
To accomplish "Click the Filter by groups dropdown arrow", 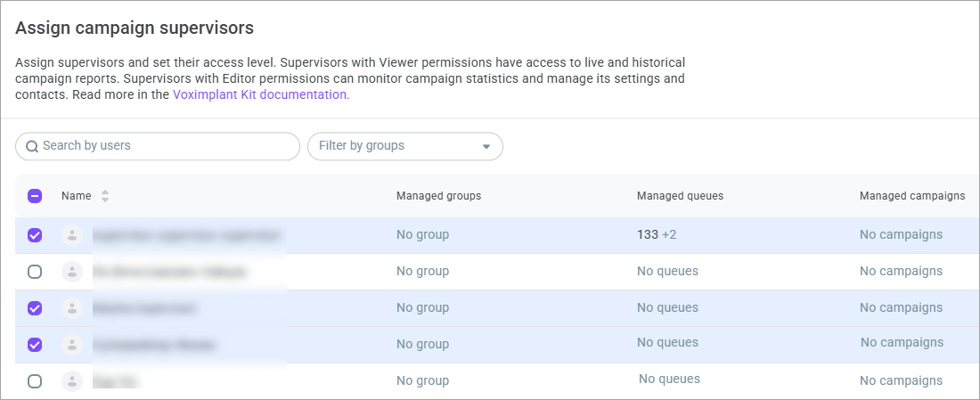I will point(486,147).
